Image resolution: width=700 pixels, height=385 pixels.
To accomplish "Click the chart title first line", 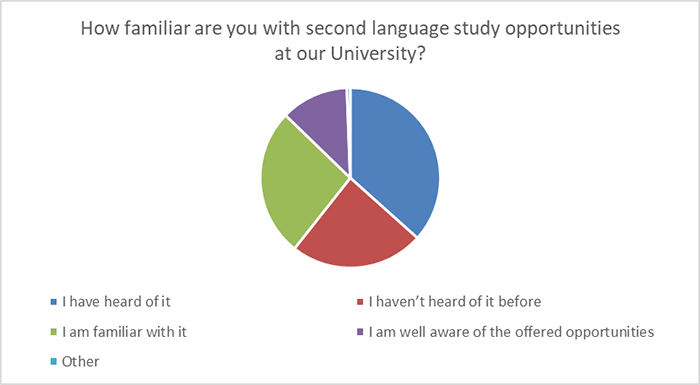I will tap(350, 29).
